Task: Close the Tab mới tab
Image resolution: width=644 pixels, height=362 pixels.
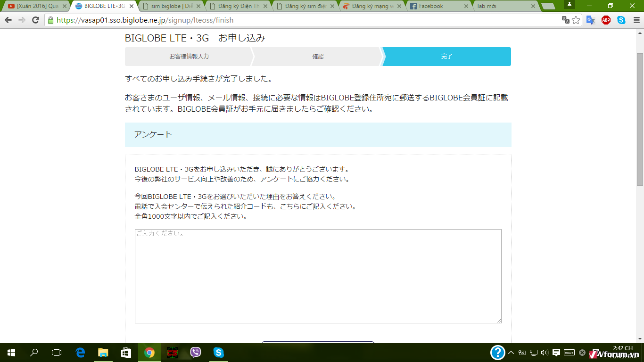Action: pyautogui.click(x=534, y=6)
